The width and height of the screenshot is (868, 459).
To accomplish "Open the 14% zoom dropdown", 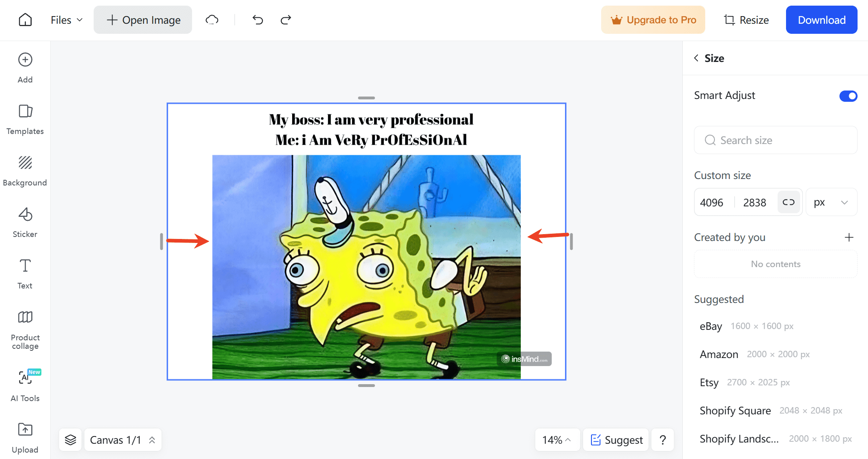I will pyautogui.click(x=557, y=440).
